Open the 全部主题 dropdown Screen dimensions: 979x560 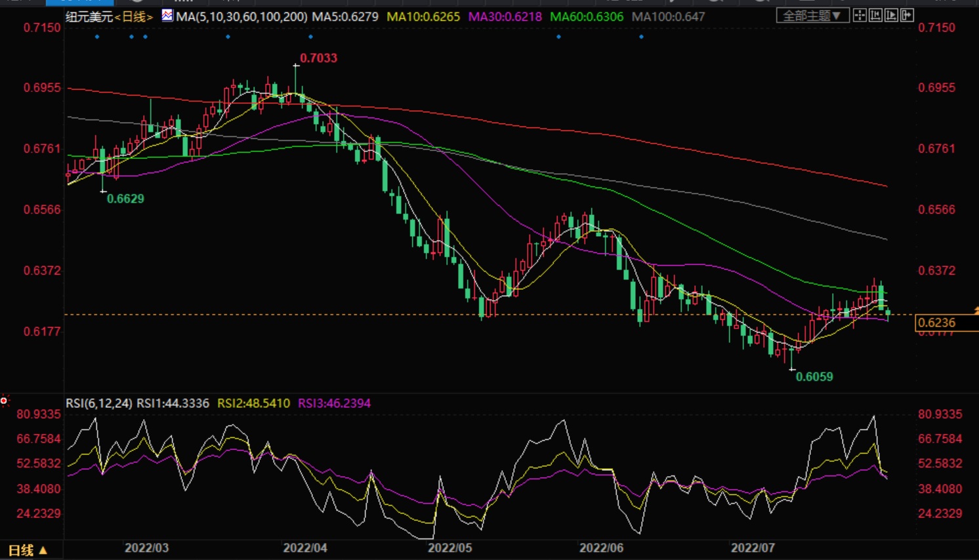tap(812, 15)
